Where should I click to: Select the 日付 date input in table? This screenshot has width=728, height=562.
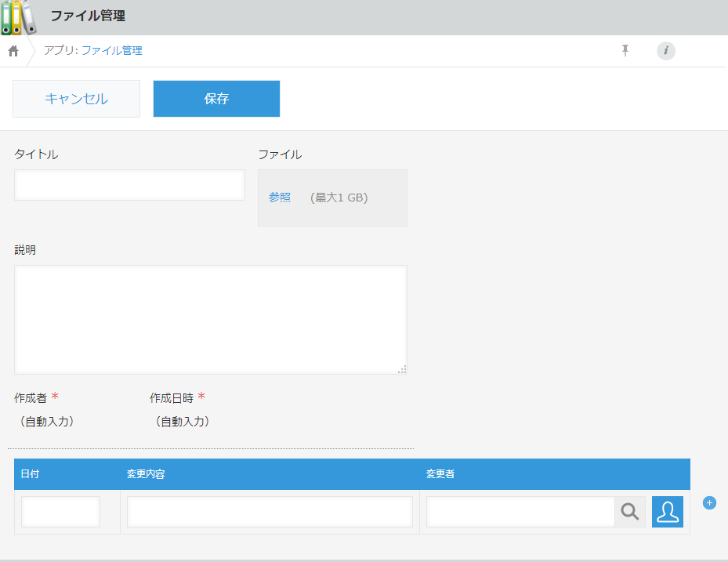pyautogui.click(x=61, y=512)
